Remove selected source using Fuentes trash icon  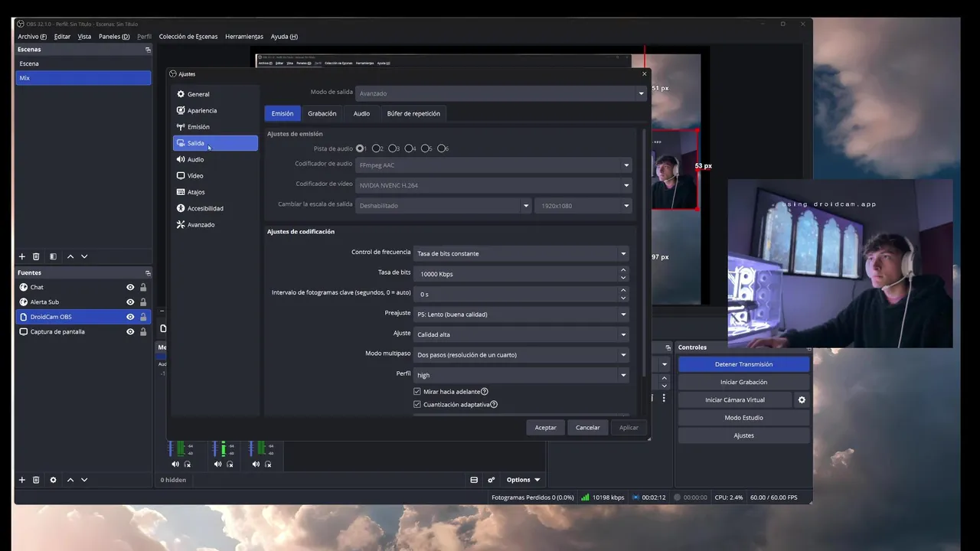(x=36, y=480)
